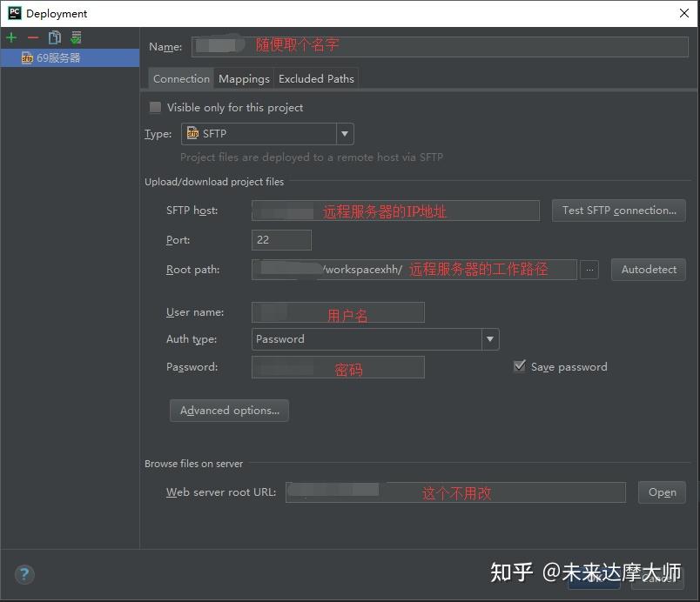Screen dimensions: 700x602
Task: Disable Save password
Action: (x=518, y=366)
